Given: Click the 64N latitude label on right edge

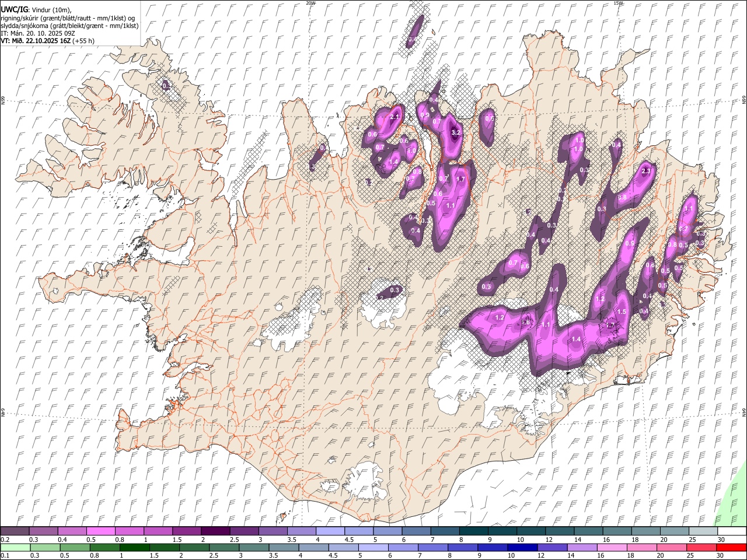Looking at the screenshot, I should [x=744, y=412].
